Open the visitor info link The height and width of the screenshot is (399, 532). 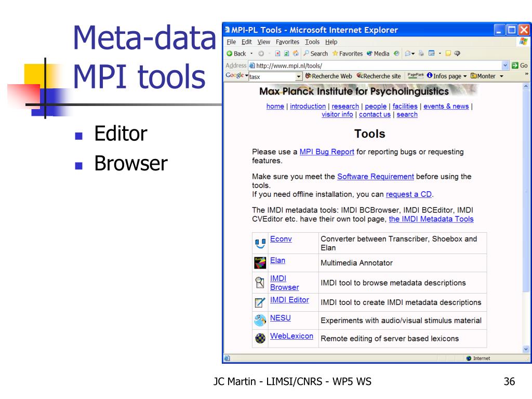point(337,114)
